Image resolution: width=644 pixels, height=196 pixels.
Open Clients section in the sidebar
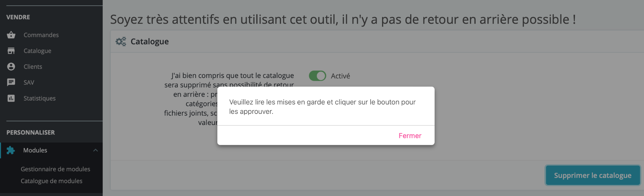click(33, 67)
